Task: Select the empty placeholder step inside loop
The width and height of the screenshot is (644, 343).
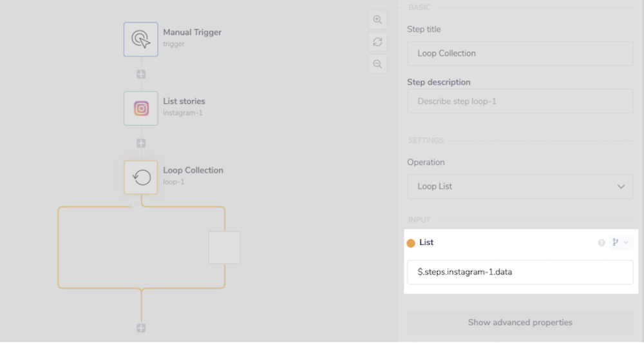Action: (x=224, y=248)
